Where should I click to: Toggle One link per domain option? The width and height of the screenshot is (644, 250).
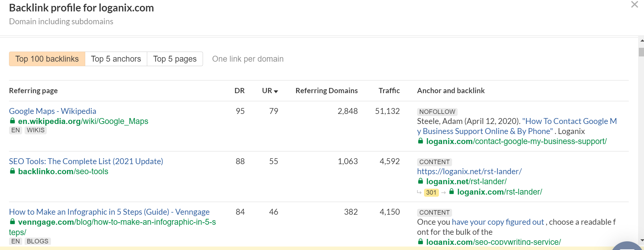click(x=248, y=59)
